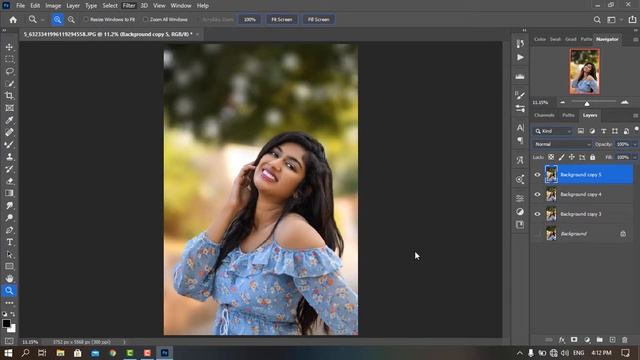640x360 pixels.
Task: Open the Navigator panel options menu
Action: click(636, 40)
